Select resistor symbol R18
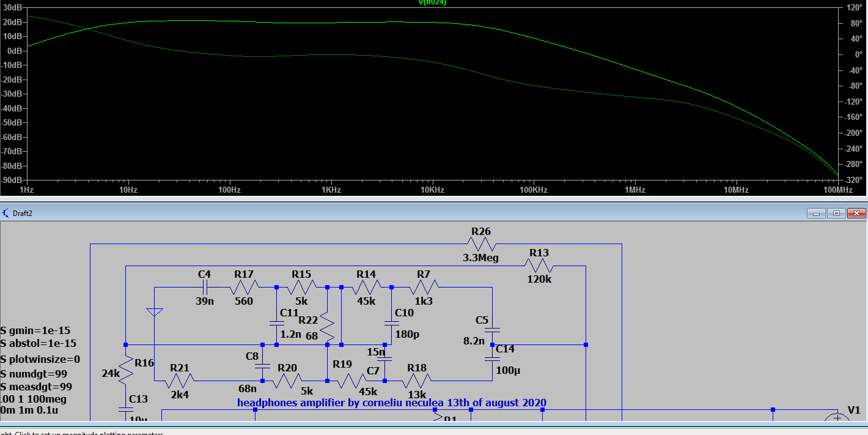This screenshot has height=435, width=868. click(x=417, y=381)
